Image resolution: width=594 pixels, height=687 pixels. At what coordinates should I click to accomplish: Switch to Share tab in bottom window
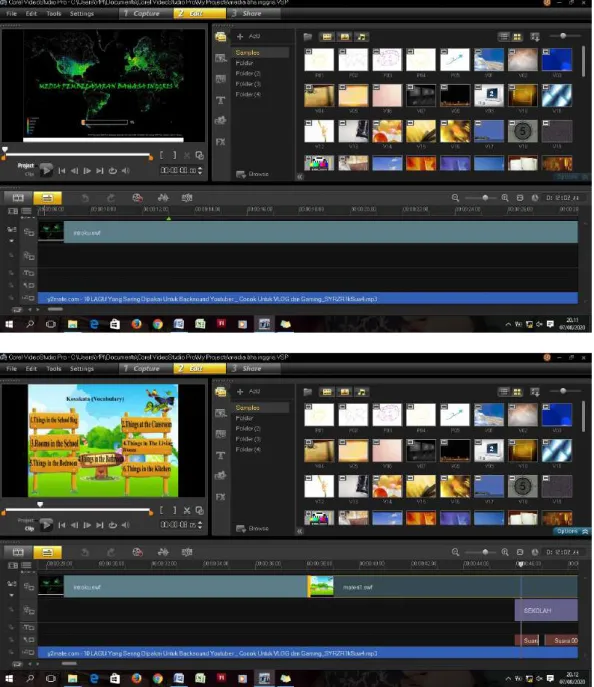252,368
